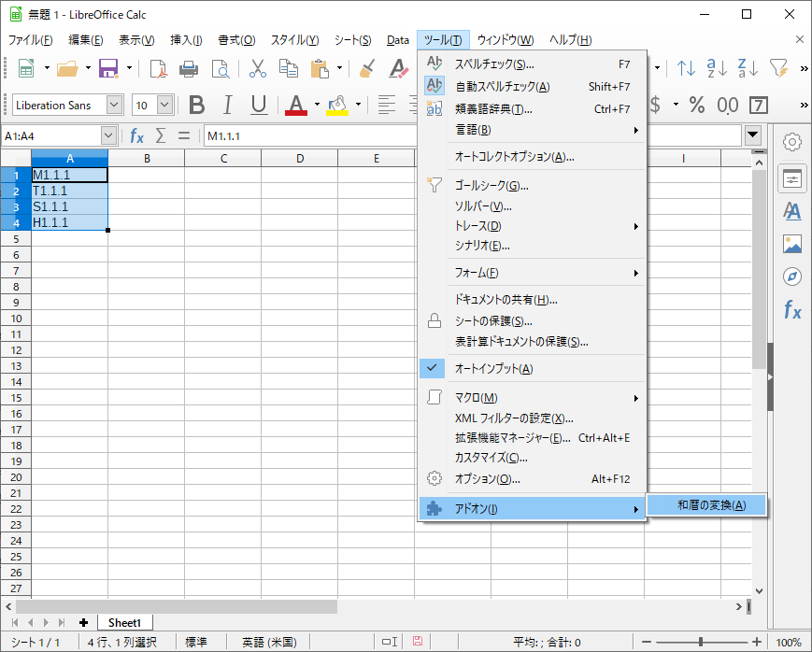Format as number with the 0.0 icon
812x652 pixels.
(x=728, y=106)
